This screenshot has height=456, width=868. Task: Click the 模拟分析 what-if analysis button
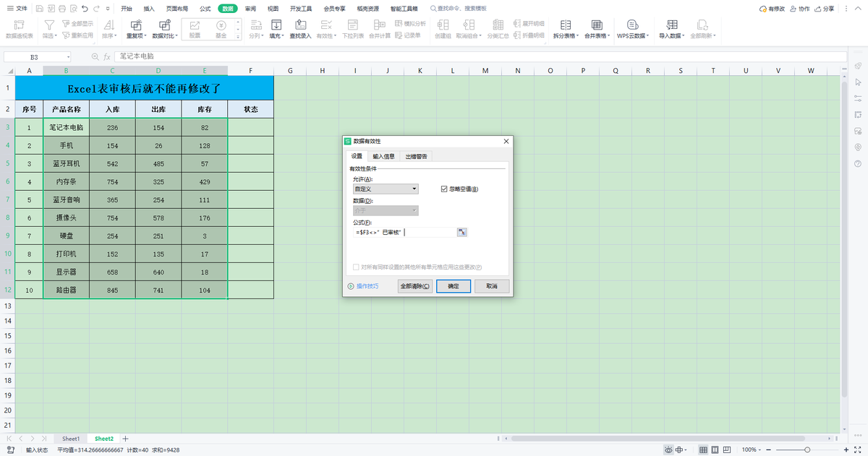tap(410, 24)
